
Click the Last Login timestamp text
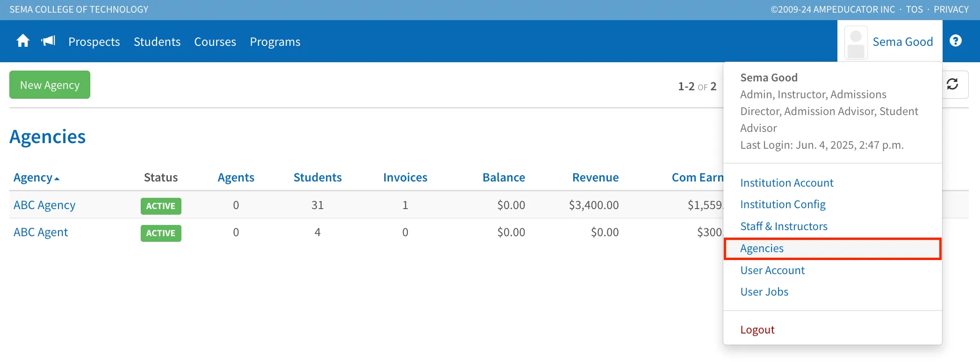click(x=821, y=145)
